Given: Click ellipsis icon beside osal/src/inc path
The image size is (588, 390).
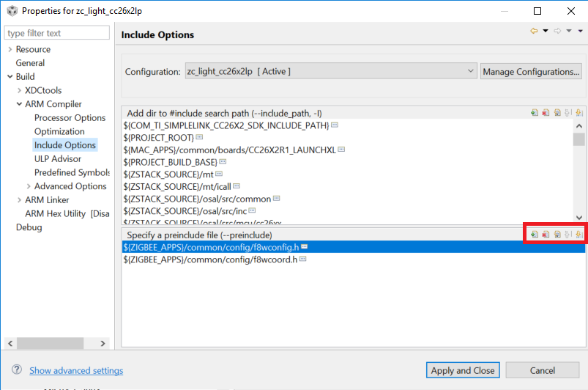Looking at the screenshot, I should click(x=252, y=210).
